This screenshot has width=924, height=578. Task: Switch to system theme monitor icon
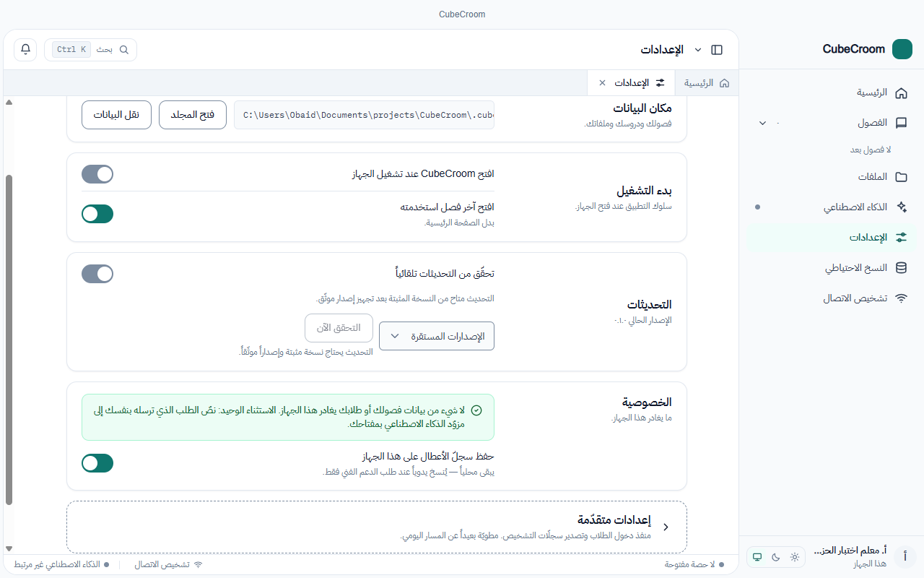pos(757,557)
